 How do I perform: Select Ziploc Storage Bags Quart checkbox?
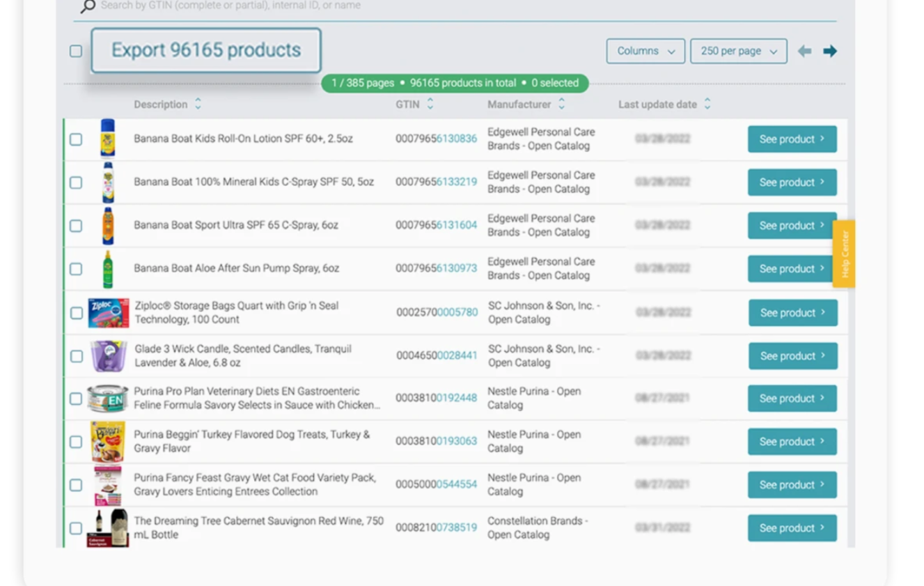76,313
